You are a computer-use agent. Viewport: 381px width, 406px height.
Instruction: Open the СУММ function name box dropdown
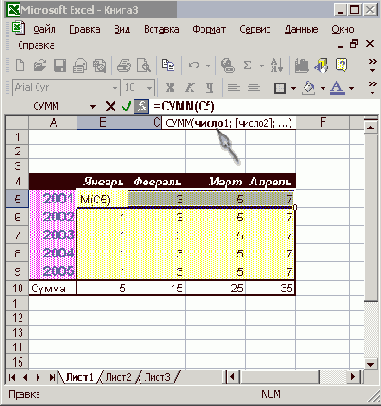pyautogui.click(x=93, y=107)
